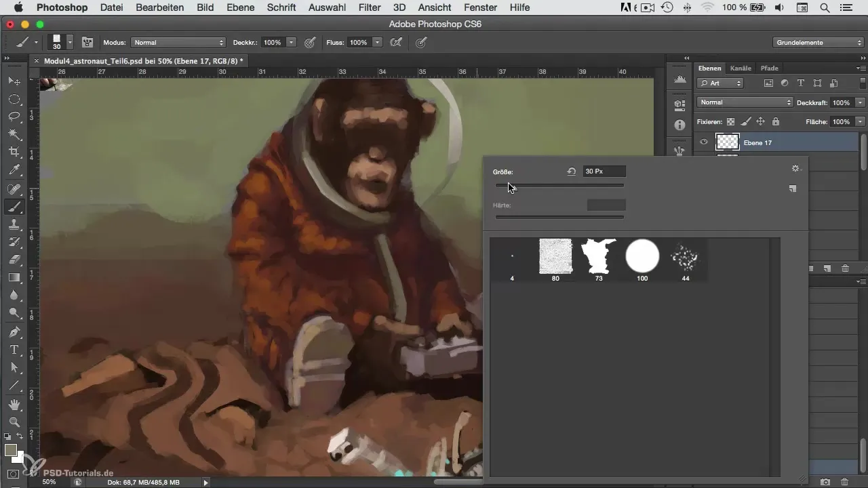
Task: Select the Brush tool in toolbox
Action: coord(14,207)
